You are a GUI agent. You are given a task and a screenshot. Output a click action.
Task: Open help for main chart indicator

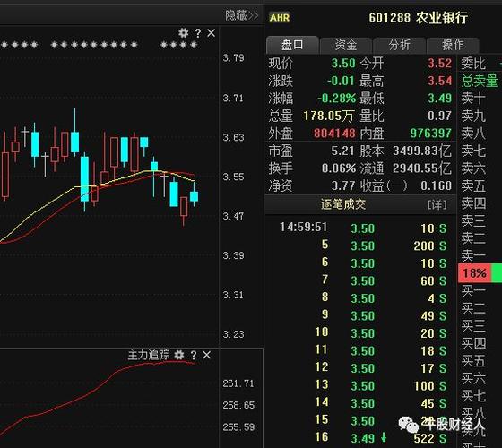[x=198, y=33]
